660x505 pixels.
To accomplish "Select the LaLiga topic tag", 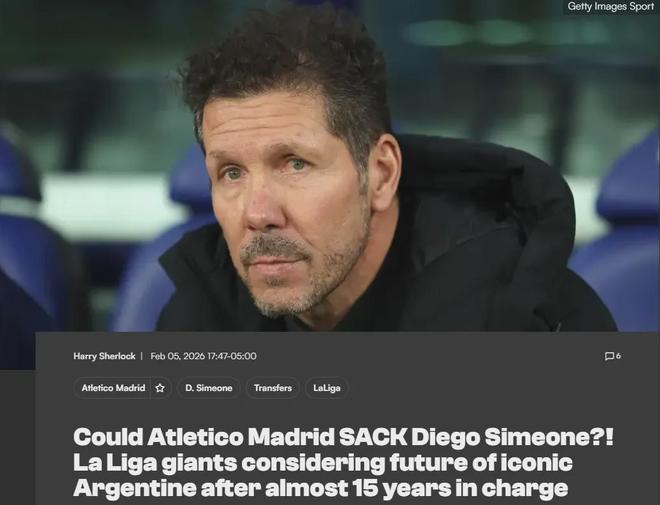I will (x=327, y=388).
